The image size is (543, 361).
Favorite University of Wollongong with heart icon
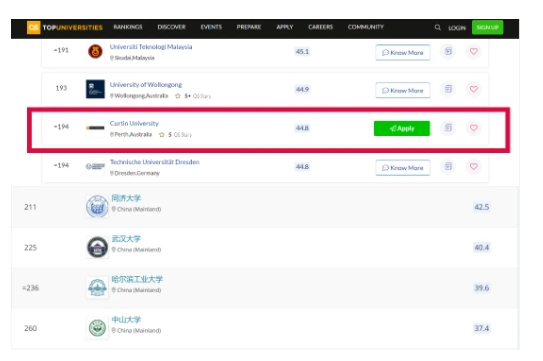click(x=474, y=89)
